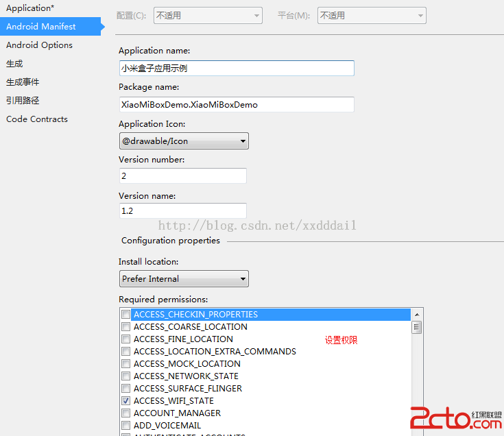The image size is (504, 436).
Task: Open the Application tab
Action: pyautogui.click(x=30, y=8)
